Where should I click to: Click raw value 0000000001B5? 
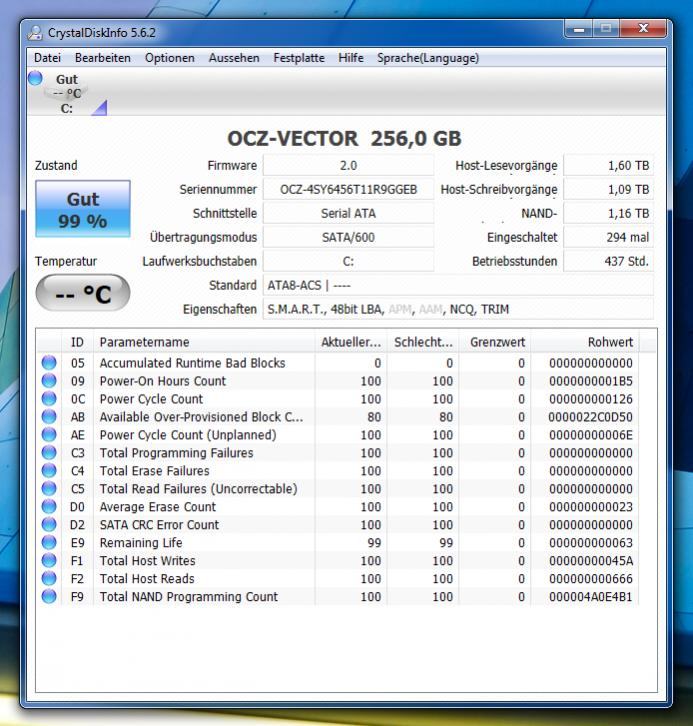pyautogui.click(x=591, y=381)
